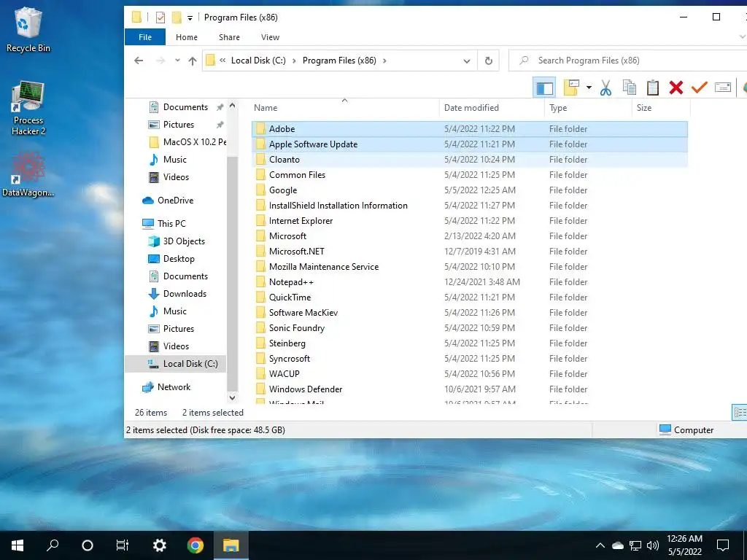Viewport: 747px width, 560px height.
Task: Select the Cloanto folder
Action: [469, 160]
